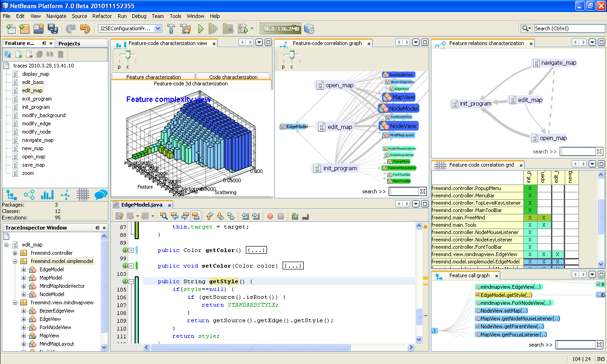Open the feature call tree view icon

tap(11, 195)
